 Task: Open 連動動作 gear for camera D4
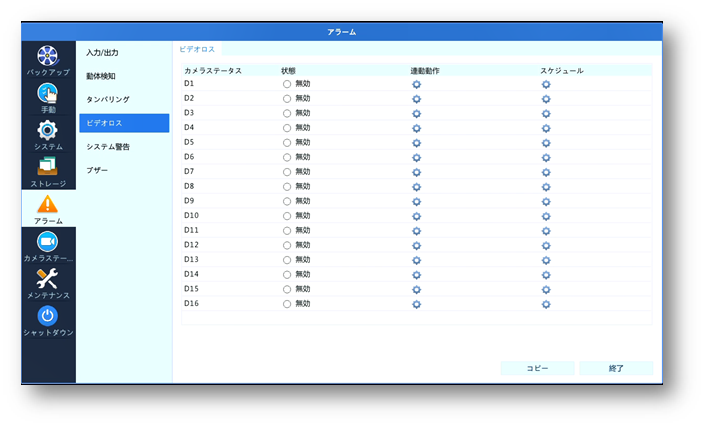click(x=416, y=129)
